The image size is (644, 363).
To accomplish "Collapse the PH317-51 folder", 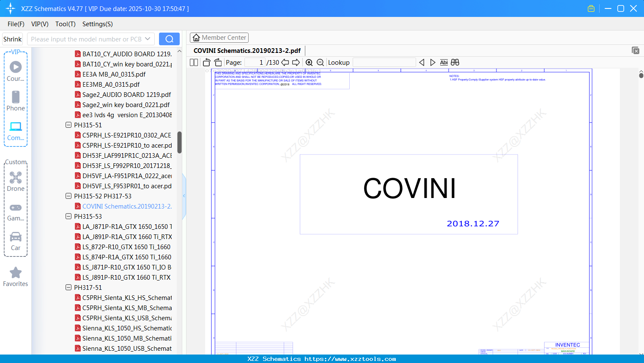I will 69,287.
